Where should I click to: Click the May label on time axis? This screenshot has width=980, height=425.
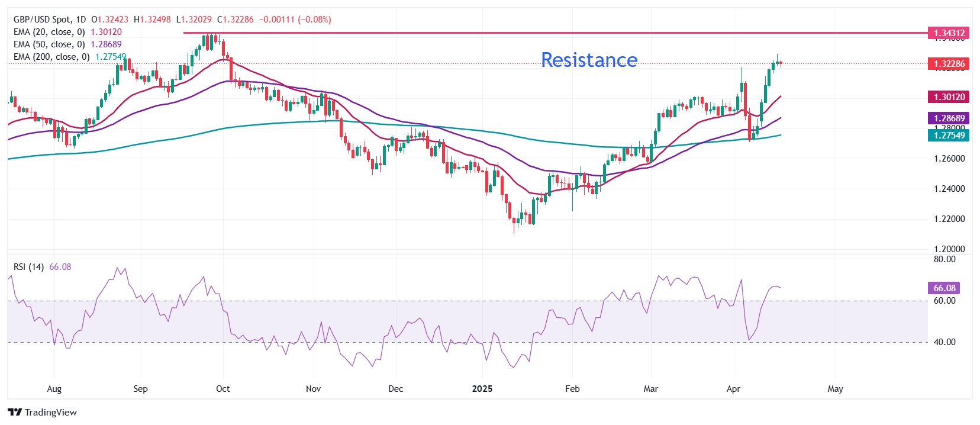(x=835, y=389)
